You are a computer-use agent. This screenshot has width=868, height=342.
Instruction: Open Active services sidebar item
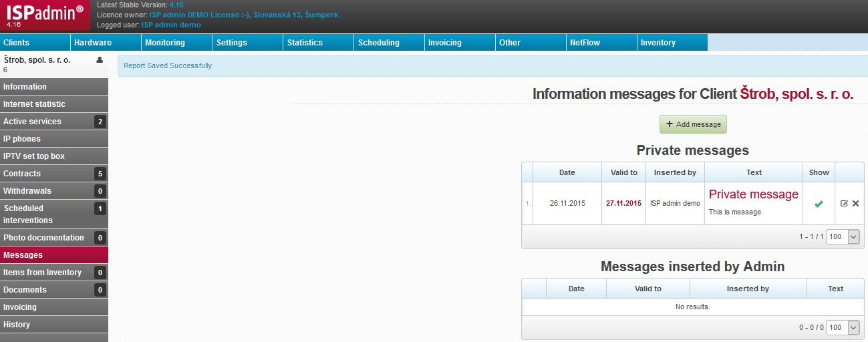coord(54,122)
